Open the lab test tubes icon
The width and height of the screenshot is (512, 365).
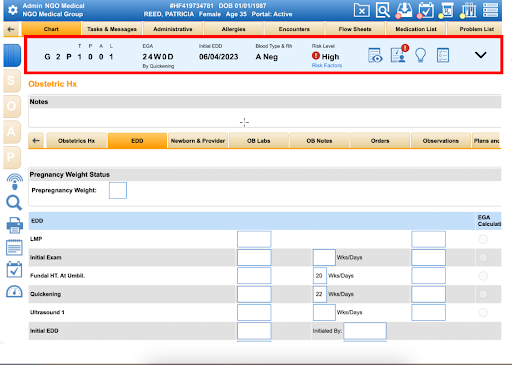[469, 10]
